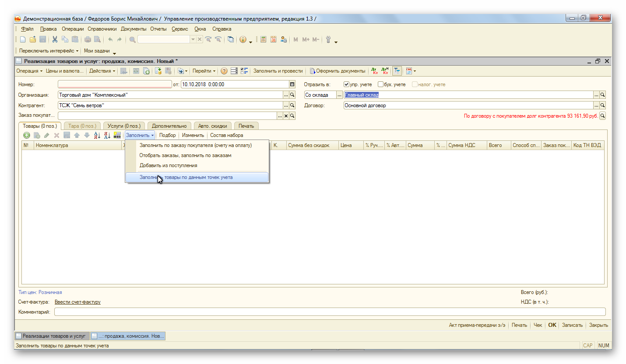Uncheck the упр. учете checkbox
The image size is (626, 364).
click(346, 84)
